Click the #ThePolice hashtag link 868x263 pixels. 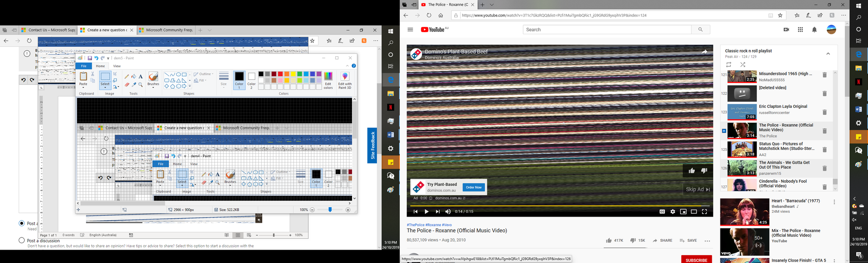point(415,225)
